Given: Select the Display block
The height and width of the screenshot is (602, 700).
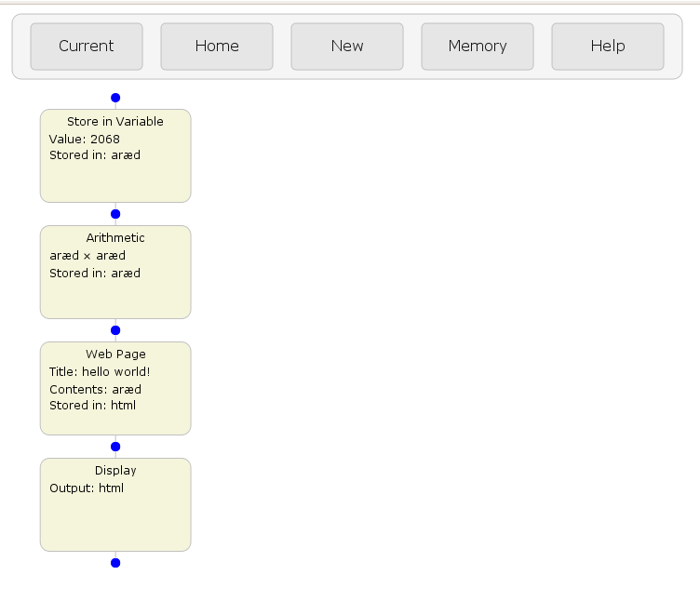Looking at the screenshot, I should [x=115, y=504].
